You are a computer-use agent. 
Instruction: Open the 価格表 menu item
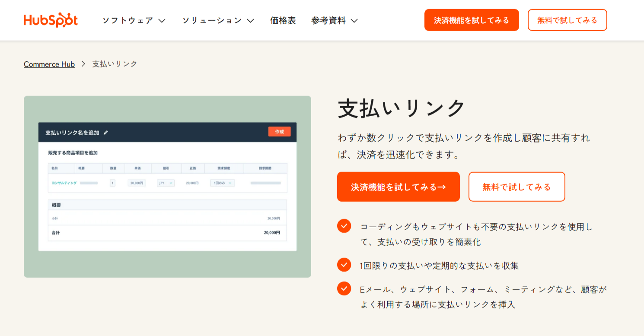(x=283, y=20)
